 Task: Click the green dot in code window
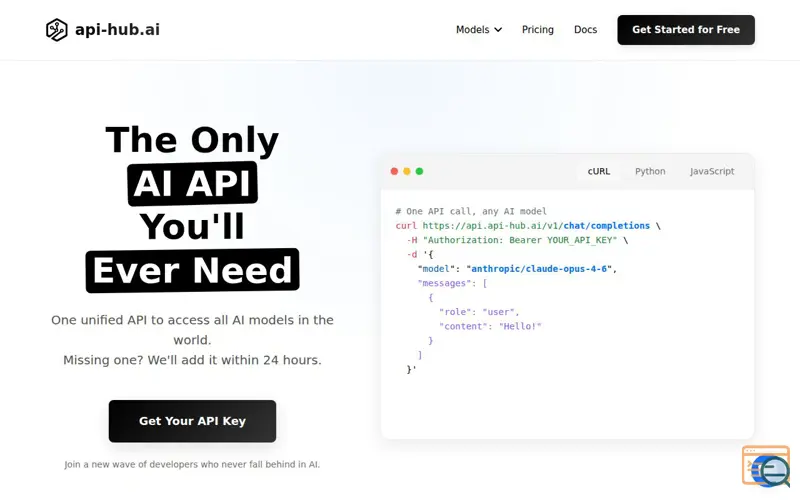click(419, 171)
